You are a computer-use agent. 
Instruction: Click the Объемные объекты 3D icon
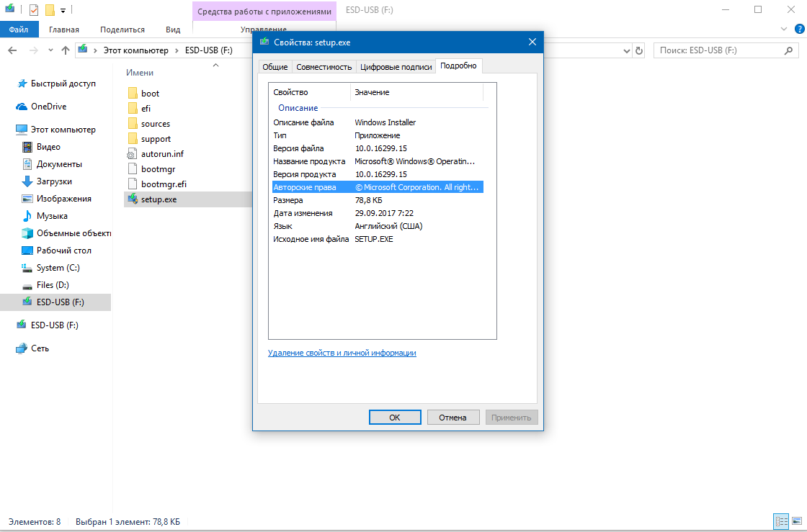tap(27, 233)
